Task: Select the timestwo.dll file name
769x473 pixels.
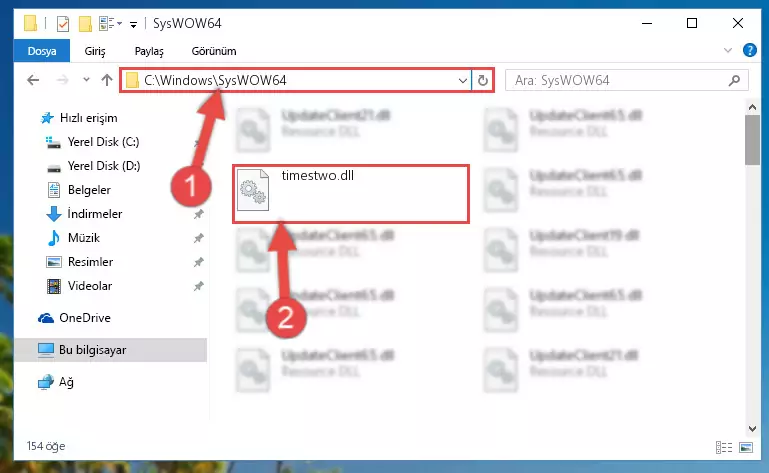Action: [x=318, y=176]
